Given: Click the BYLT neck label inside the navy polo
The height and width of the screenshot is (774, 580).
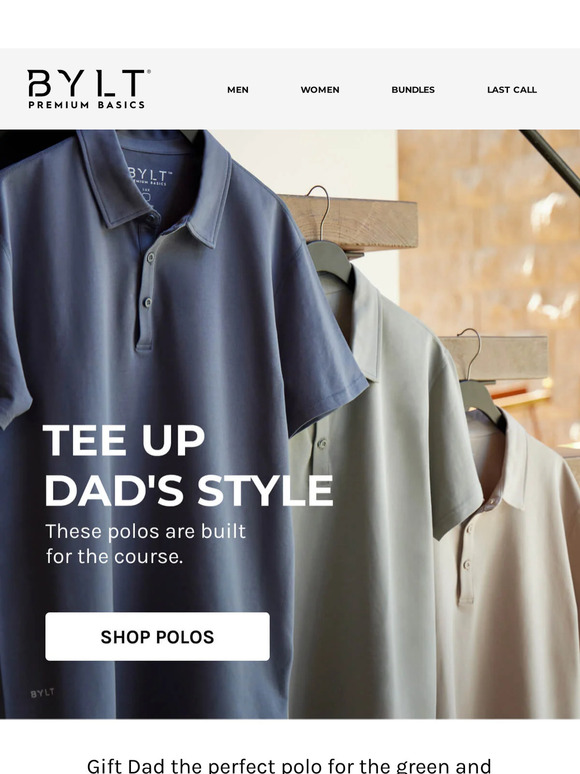Looking at the screenshot, I should point(150,177).
